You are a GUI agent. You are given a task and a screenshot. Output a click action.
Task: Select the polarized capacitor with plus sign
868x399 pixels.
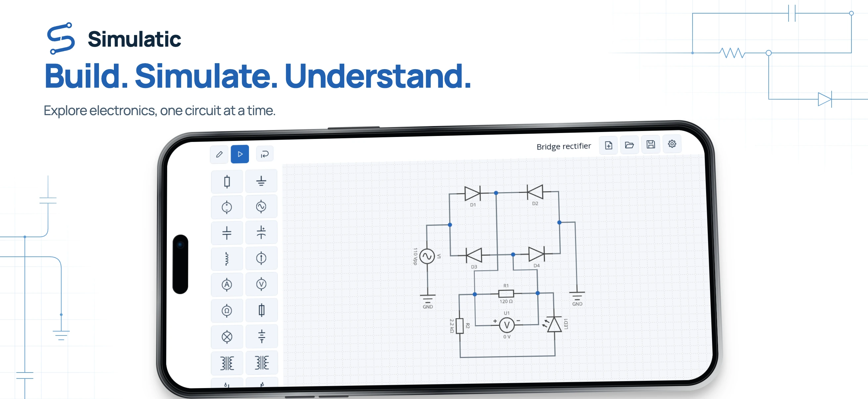tap(261, 232)
